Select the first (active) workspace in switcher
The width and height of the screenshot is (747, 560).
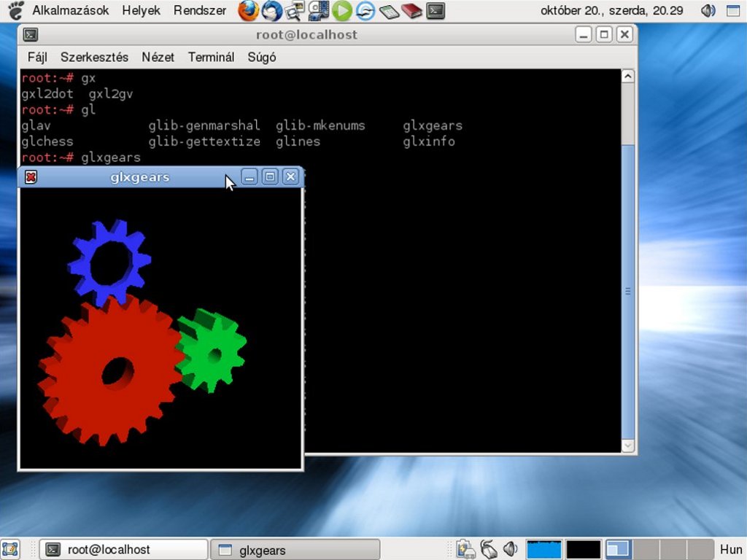[619, 549]
